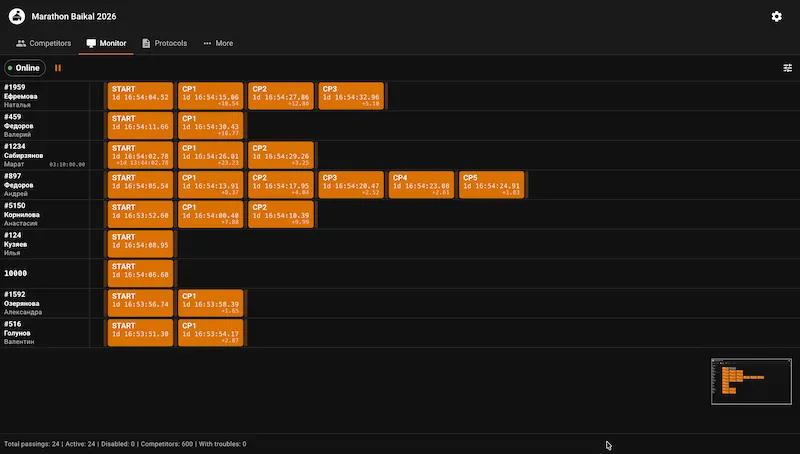Select competitor #1592 Озерянова row label
Screen dimensions: 800x454
pos(45,303)
